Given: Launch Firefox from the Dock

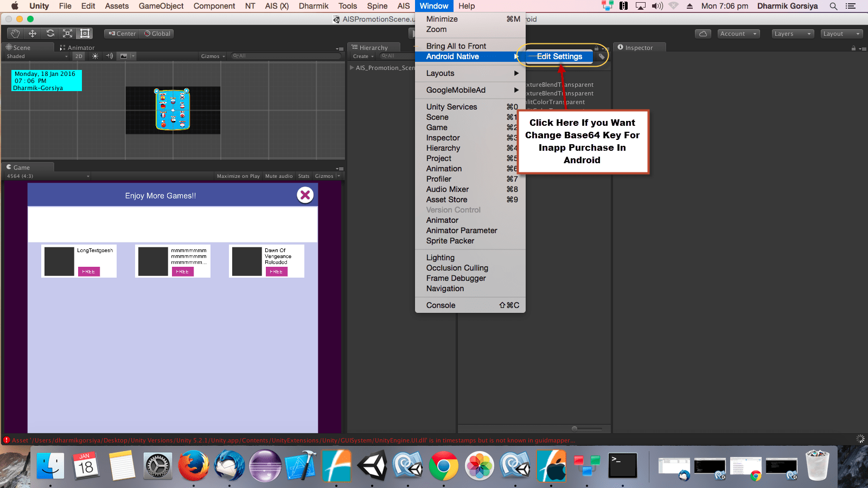Looking at the screenshot, I should point(193,466).
